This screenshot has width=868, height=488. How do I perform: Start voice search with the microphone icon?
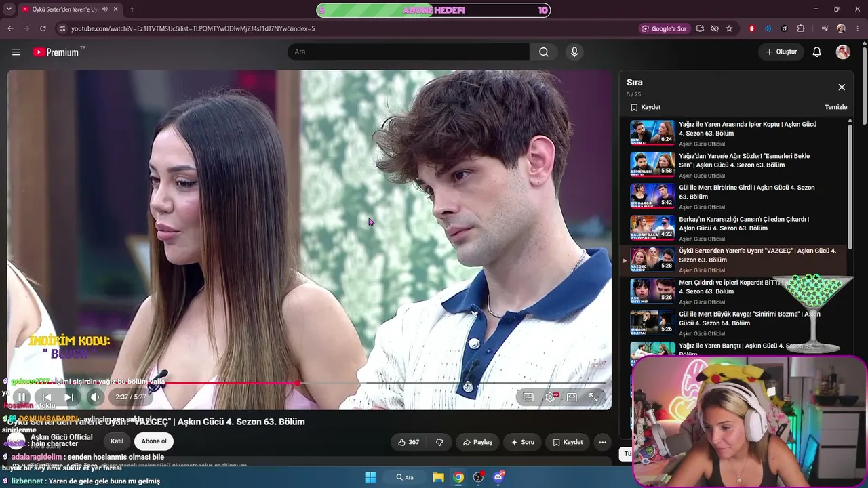(574, 52)
